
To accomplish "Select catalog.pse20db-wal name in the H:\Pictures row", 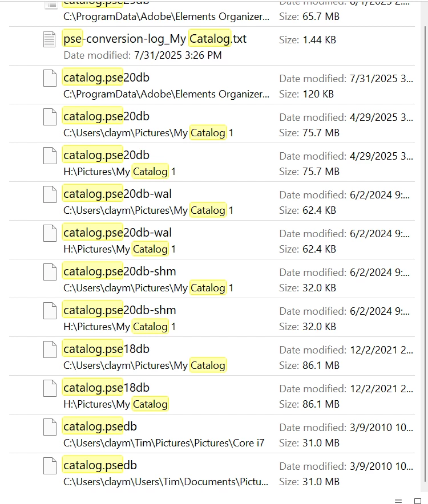I will point(118,233).
